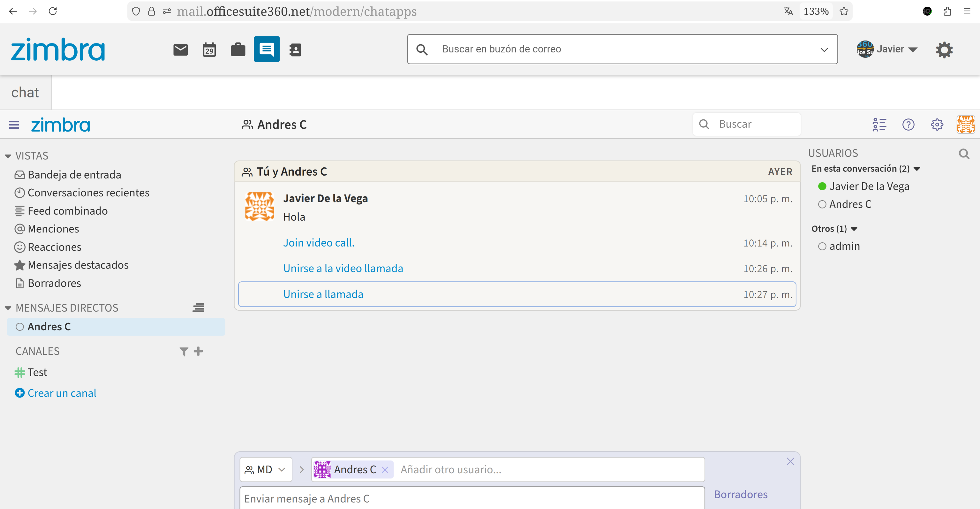Open the Test channel
The height and width of the screenshot is (509, 980).
37,372
